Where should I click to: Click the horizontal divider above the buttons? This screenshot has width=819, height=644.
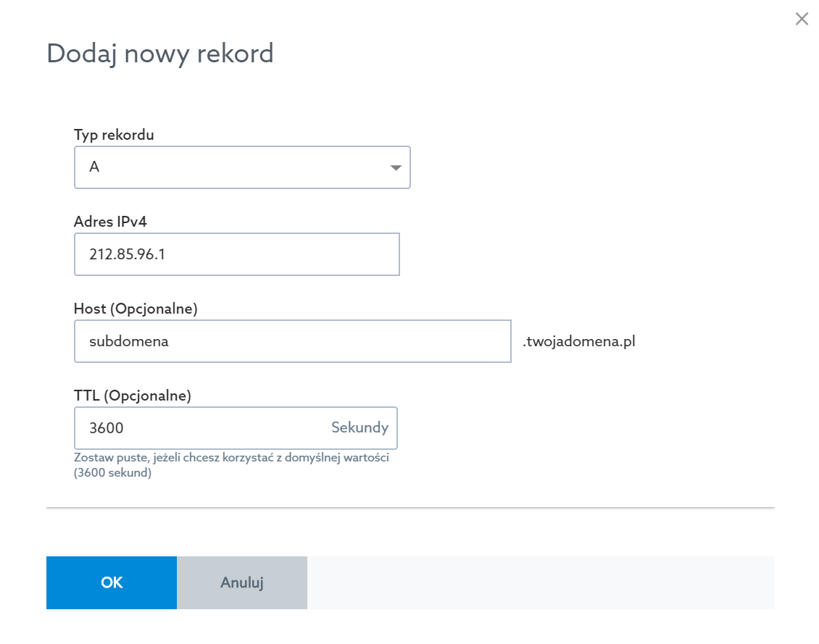[x=410, y=508]
